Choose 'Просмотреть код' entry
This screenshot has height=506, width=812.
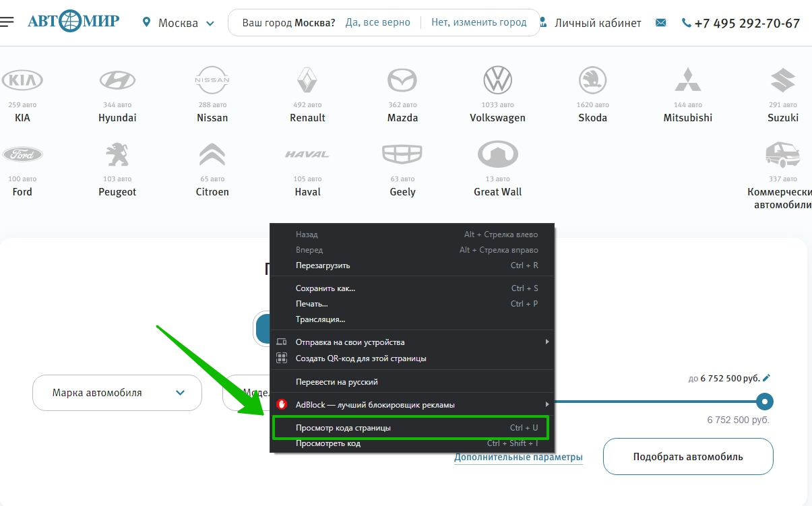click(412, 443)
